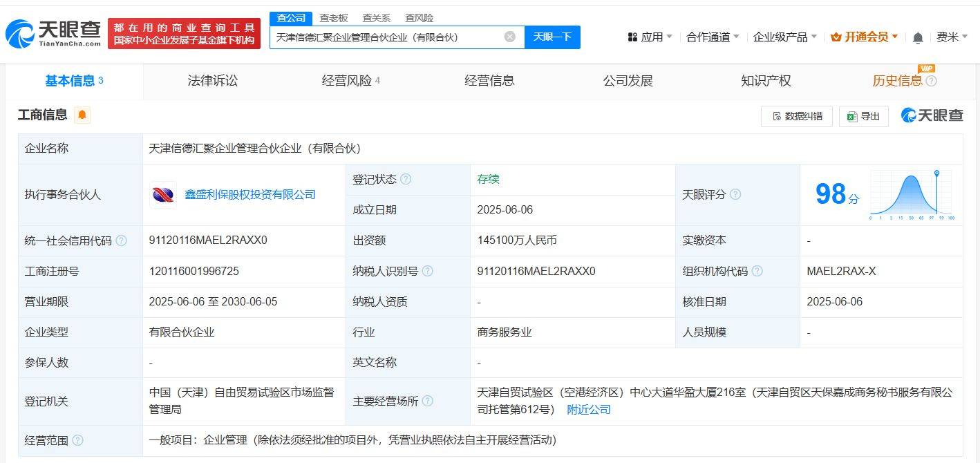Click the 145100万人民币 capital value
Image resolution: width=980 pixels, height=463 pixels.
coord(517,240)
